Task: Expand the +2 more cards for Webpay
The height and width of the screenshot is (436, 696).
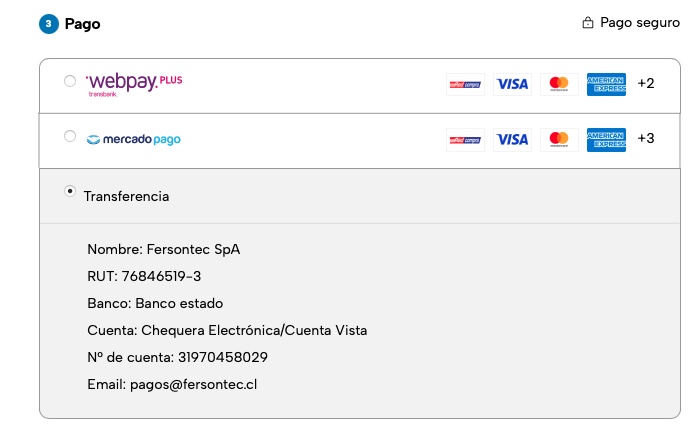Action: pyautogui.click(x=646, y=83)
